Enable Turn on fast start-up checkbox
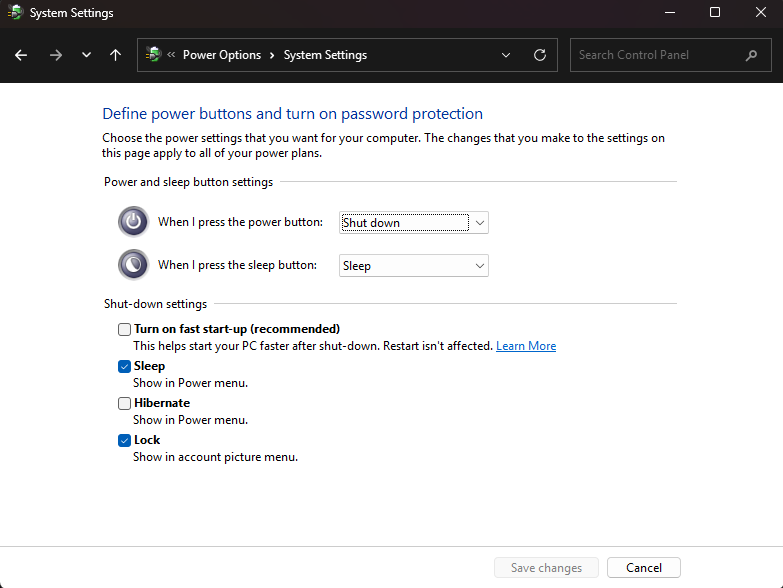Image resolution: width=783 pixels, height=588 pixels. 124,329
